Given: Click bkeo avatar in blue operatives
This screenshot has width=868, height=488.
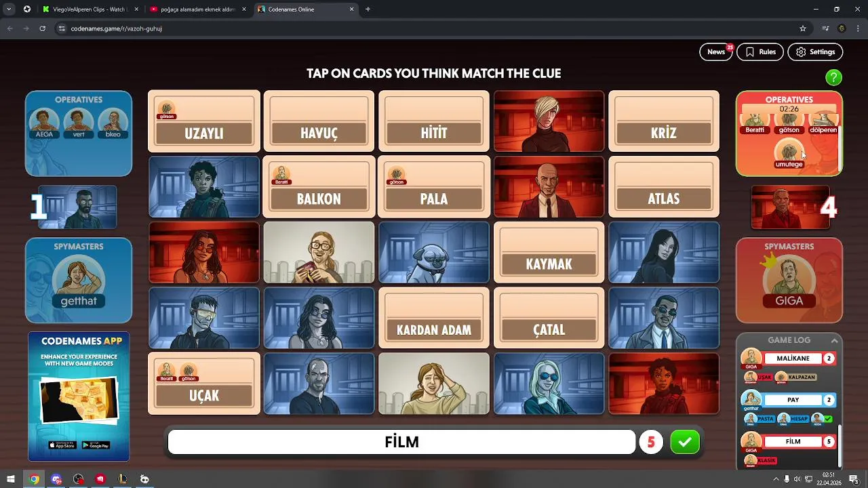Looking at the screenshot, I should [113, 123].
